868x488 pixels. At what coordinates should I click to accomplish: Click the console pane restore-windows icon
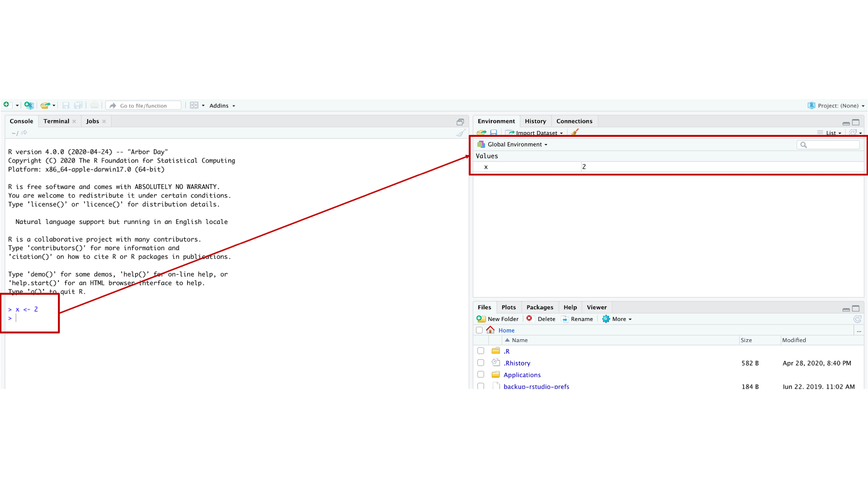(460, 122)
